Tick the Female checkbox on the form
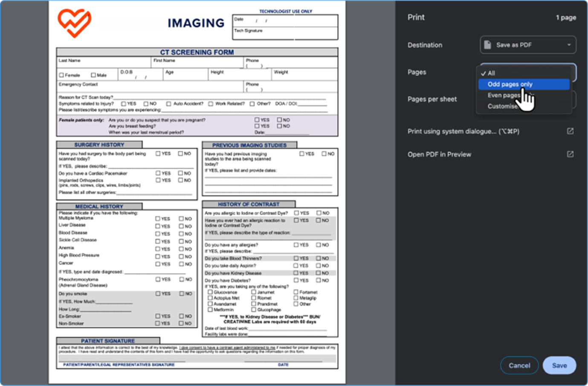 pos(61,75)
